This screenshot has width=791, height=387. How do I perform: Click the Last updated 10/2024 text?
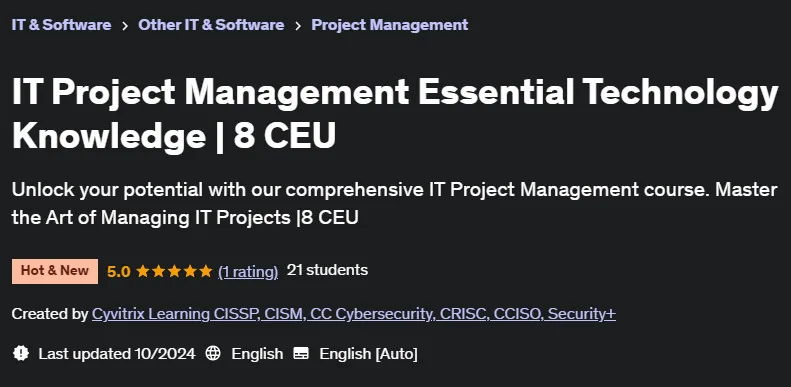(x=117, y=354)
